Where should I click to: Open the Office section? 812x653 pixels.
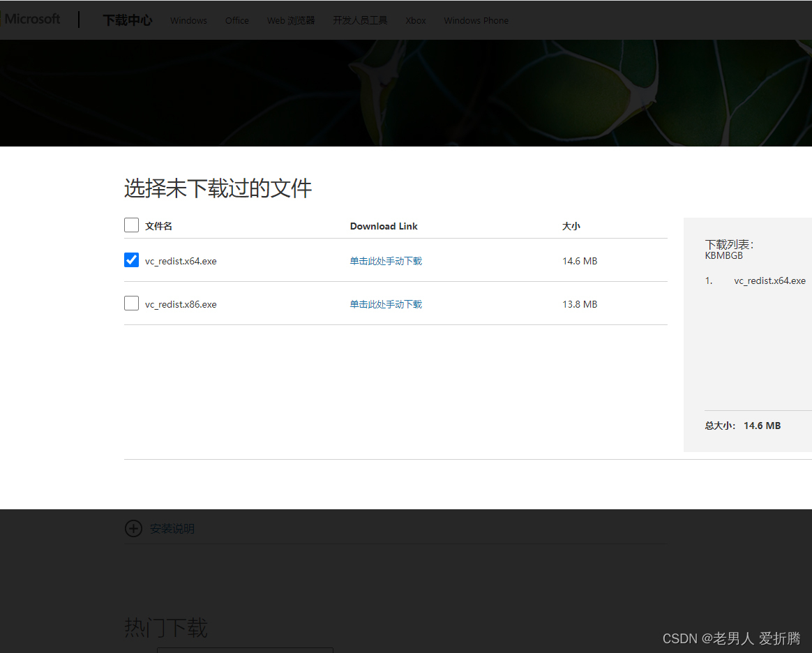[236, 20]
